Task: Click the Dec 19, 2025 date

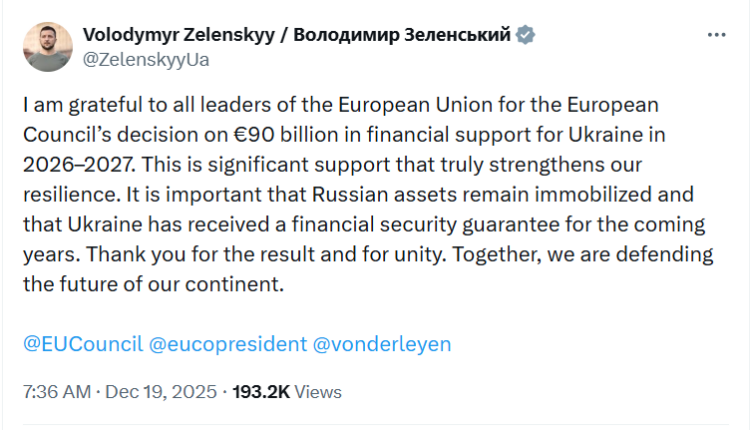Action: coord(160,391)
